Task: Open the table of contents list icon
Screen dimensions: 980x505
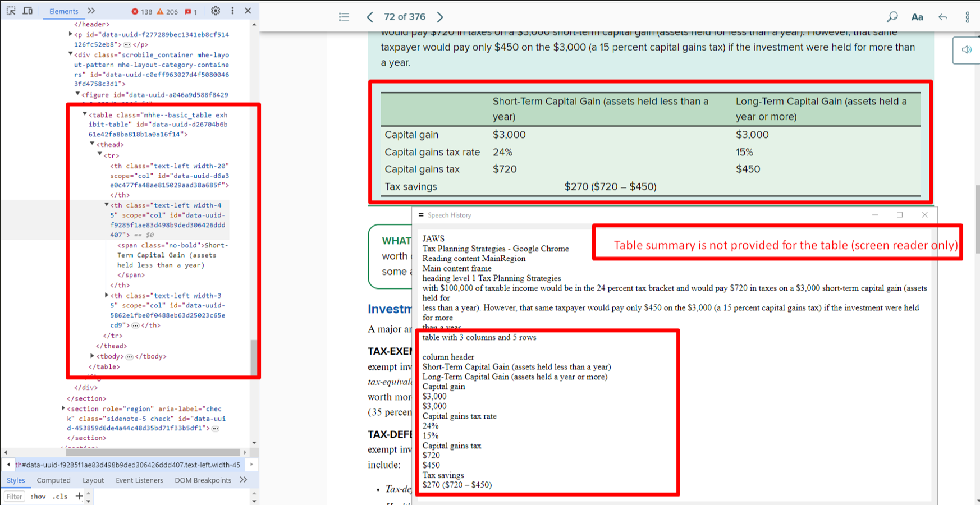Action: (344, 17)
